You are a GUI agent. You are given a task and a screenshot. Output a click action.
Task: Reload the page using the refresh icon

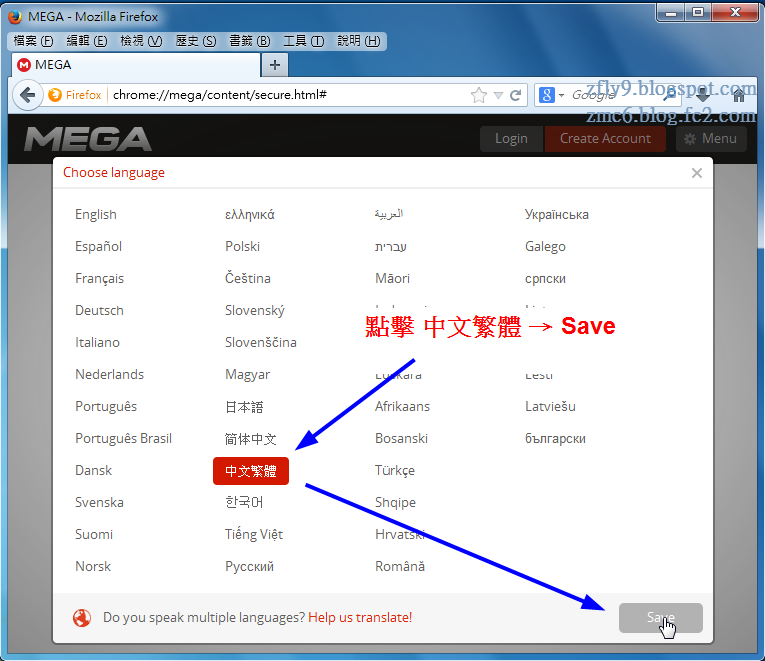point(515,95)
